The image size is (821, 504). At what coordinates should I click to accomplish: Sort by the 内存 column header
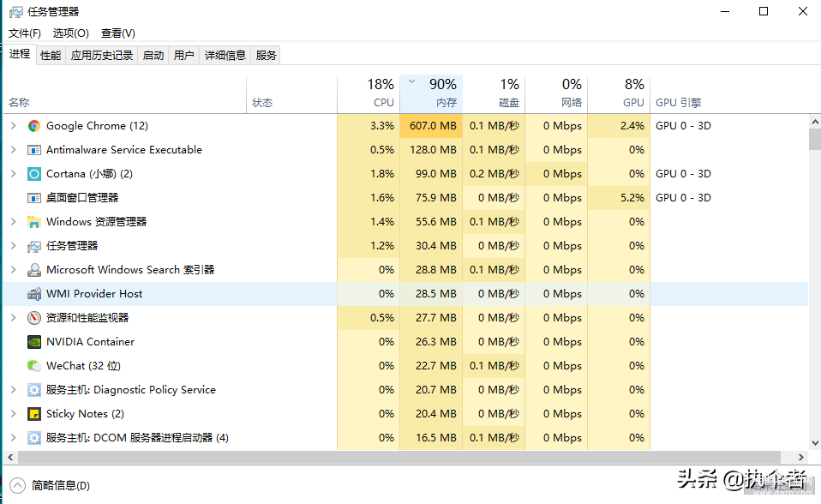pyautogui.click(x=431, y=95)
